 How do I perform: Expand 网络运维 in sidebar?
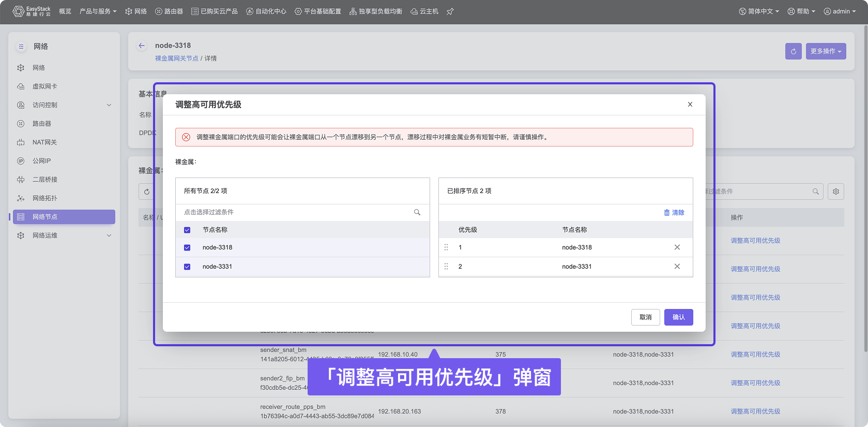coord(64,235)
